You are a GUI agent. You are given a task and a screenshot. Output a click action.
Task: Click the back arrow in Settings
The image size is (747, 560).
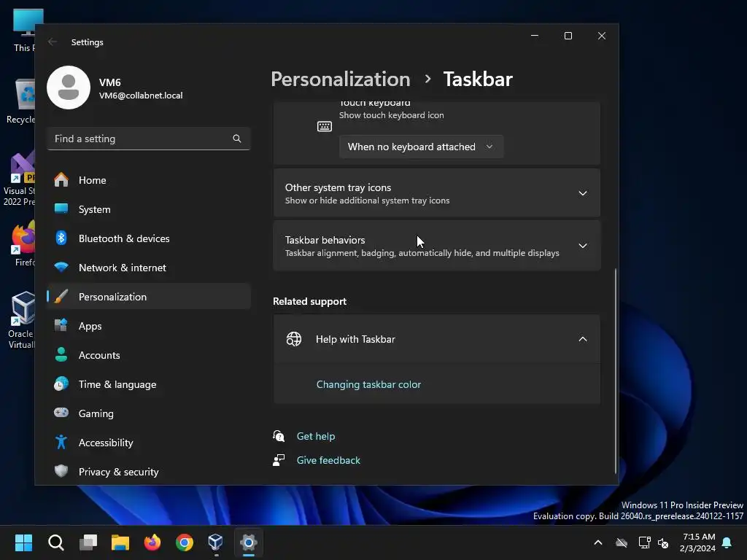point(53,42)
